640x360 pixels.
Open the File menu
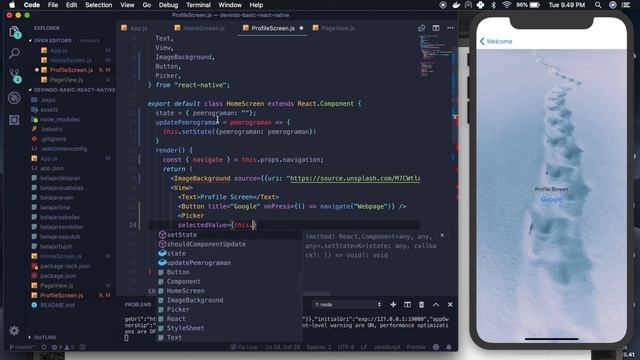[53, 5]
